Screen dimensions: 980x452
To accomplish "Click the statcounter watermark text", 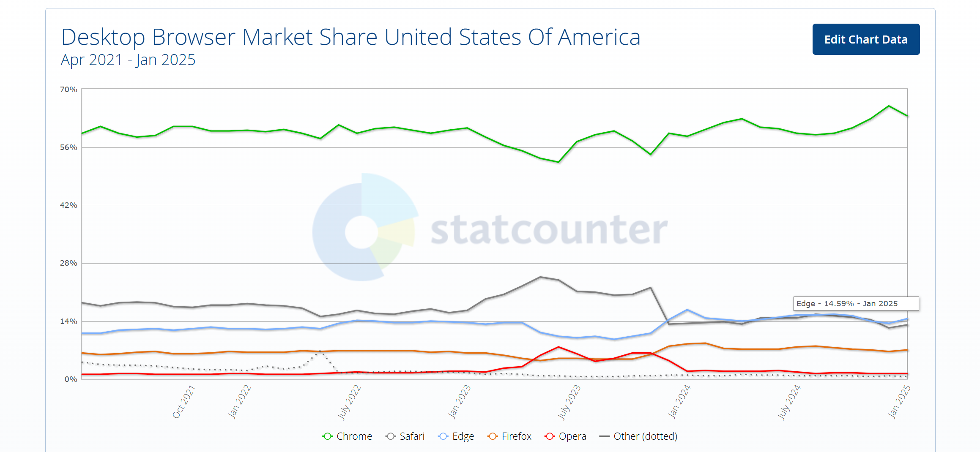I will (x=549, y=230).
